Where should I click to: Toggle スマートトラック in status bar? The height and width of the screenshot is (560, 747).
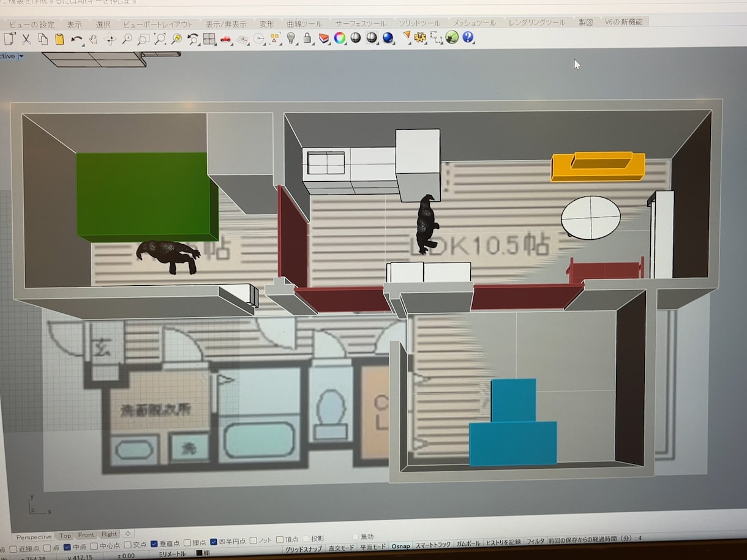(x=434, y=545)
